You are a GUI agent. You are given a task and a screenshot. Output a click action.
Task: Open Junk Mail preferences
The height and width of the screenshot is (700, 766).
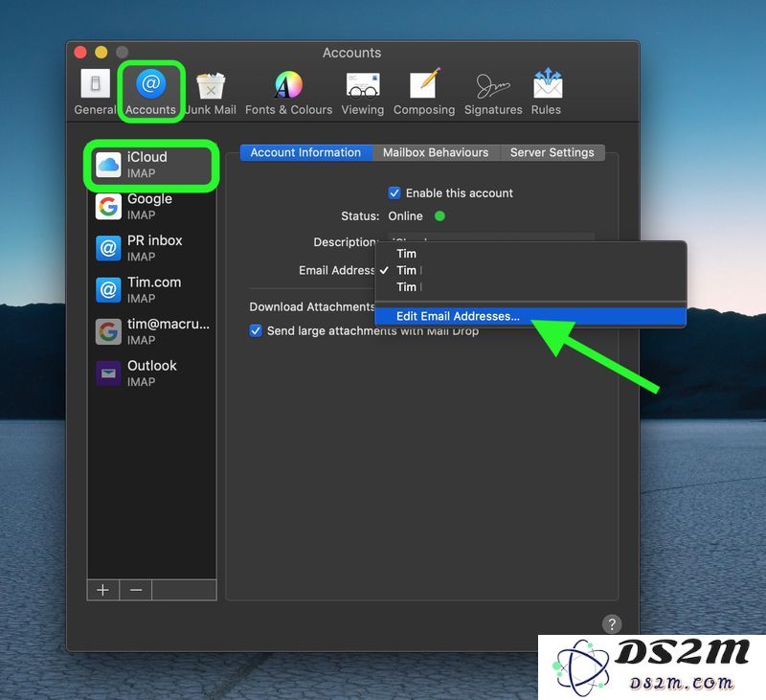[x=211, y=92]
